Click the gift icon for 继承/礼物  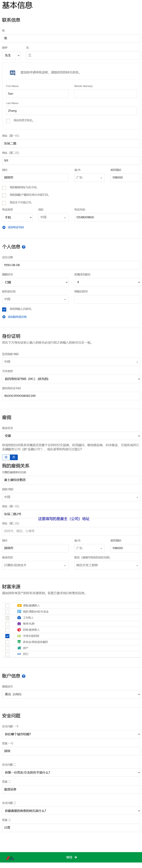[19, 624]
